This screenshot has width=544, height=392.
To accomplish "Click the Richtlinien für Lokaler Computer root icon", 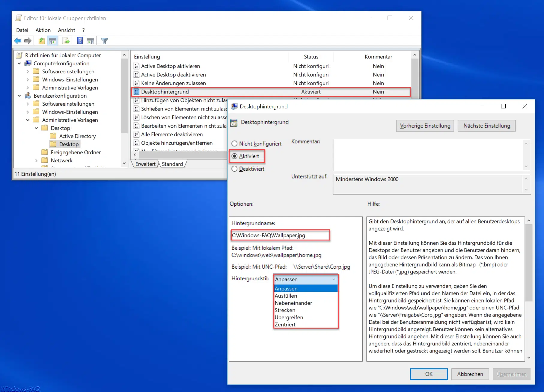I will coord(19,55).
